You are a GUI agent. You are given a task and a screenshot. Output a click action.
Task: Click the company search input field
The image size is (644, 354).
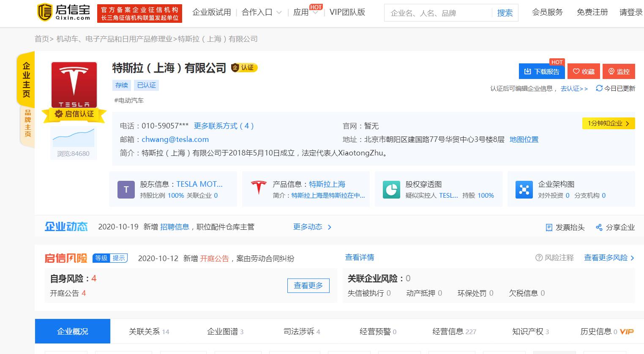click(438, 13)
